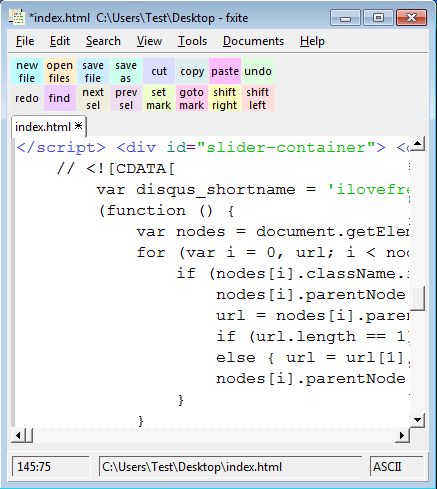The height and width of the screenshot is (489, 437).
Task: Click the cut toolbar button
Action: (159, 71)
